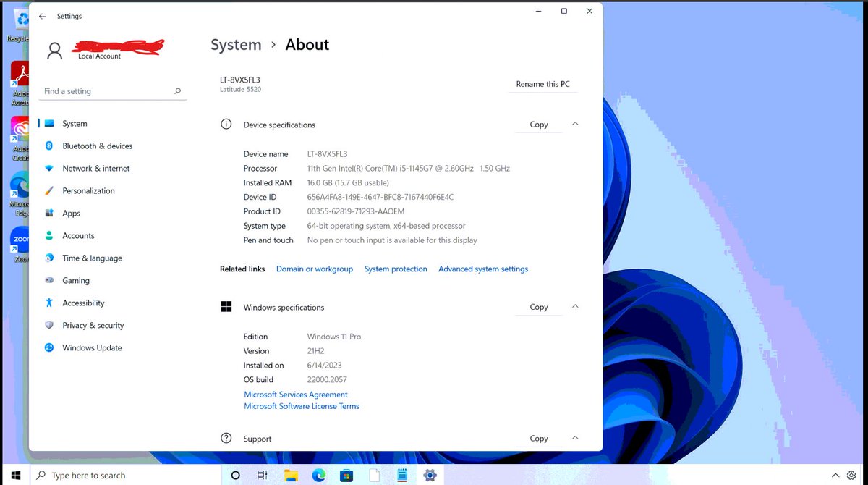The image size is (868, 485).
Task: Open the Adobe Acrobat desktop shortcut
Action: click(19, 83)
